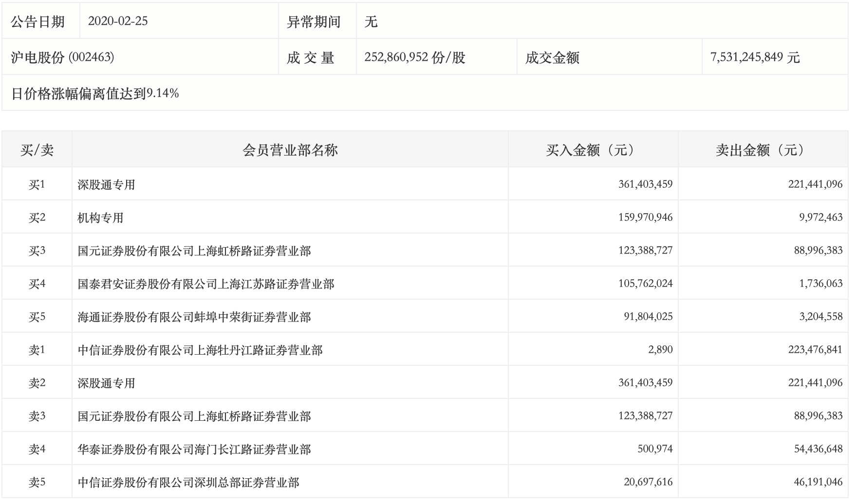Click the 无 value for 异常期间
This screenshot has height=504, width=857.
click(x=371, y=22)
